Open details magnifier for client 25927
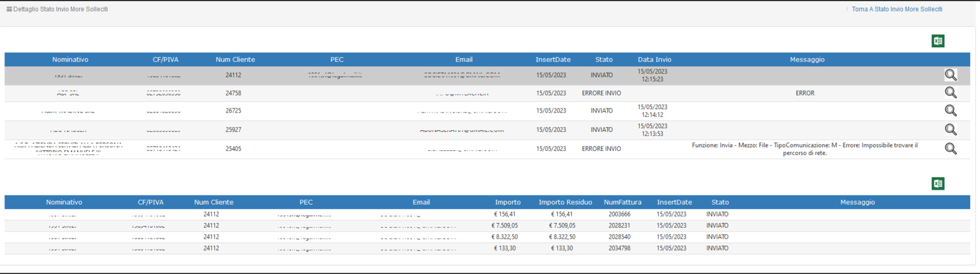Screen dimensions: 980x274 point(951,129)
